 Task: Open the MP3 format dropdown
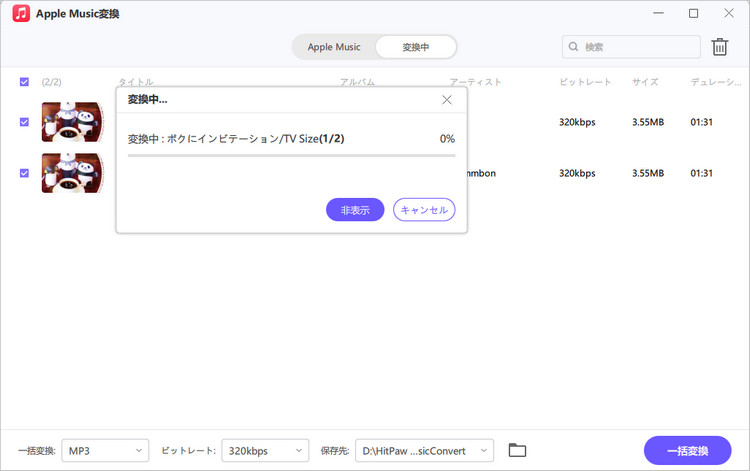tap(105, 450)
